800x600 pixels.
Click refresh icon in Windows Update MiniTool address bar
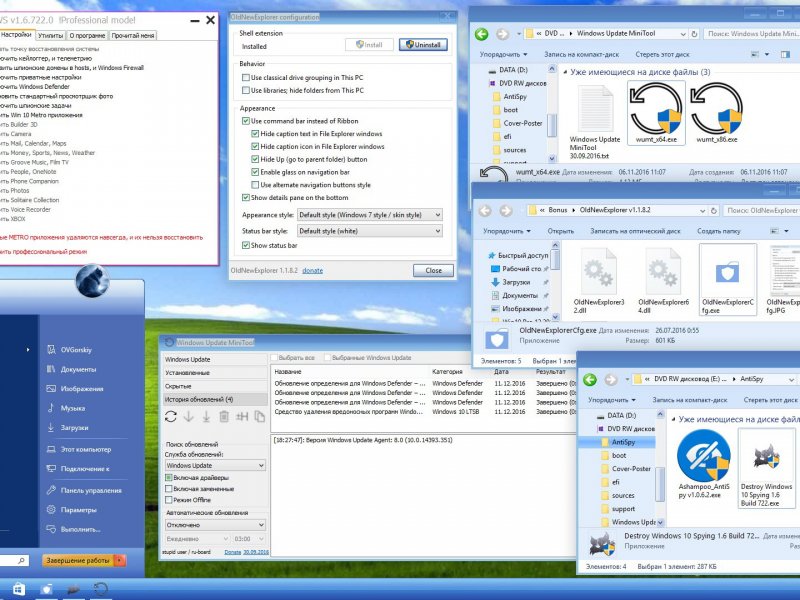(x=694, y=34)
